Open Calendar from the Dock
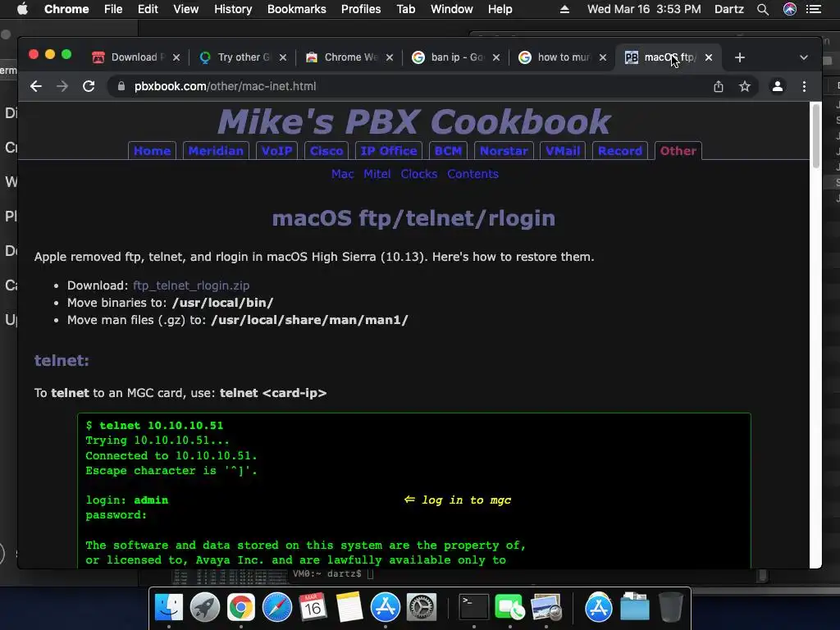This screenshot has width=840, height=630. pos(313,608)
